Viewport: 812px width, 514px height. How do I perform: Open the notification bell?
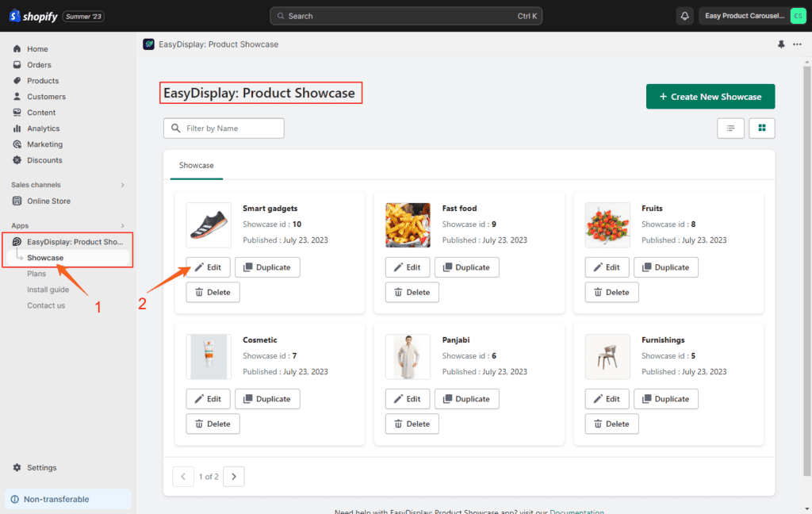pyautogui.click(x=684, y=15)
